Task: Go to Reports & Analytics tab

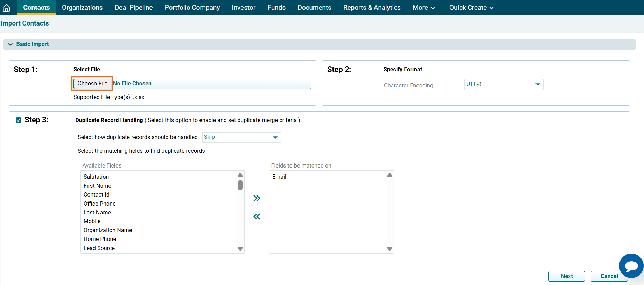Action: point(372,8)
